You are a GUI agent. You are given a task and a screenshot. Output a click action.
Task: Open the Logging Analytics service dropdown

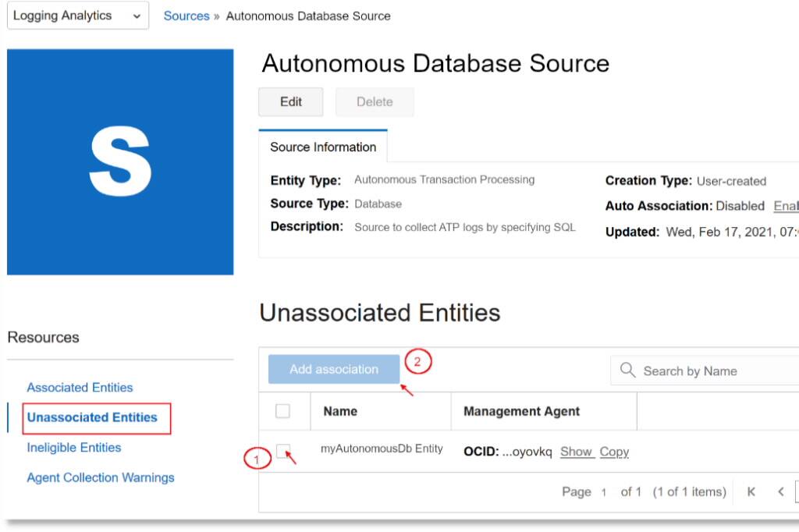[x=76, y=16]
